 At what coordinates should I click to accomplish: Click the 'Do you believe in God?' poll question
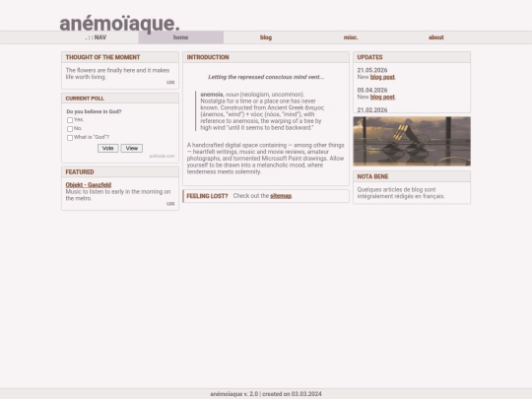[94, 111]
